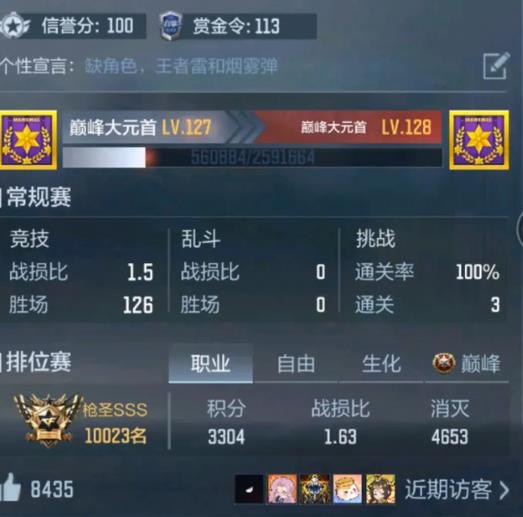Open the pink-haired visitor avatar
The height and width of the screenshot is (517, 523).
tap(282, 489)
